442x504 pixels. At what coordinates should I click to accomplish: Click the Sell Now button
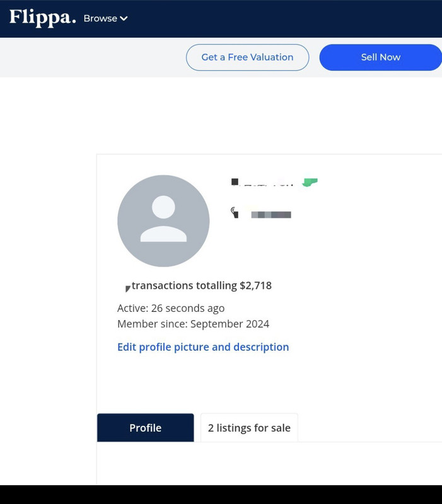[x=381, y=57]
